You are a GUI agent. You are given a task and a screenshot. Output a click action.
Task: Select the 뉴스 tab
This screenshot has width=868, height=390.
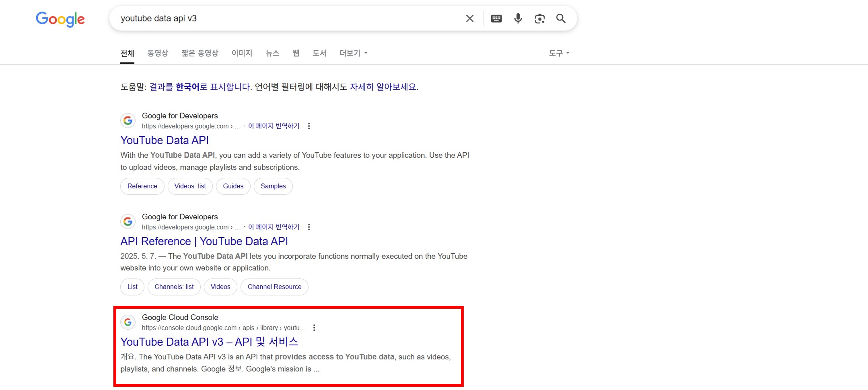[x=272, y=53]
